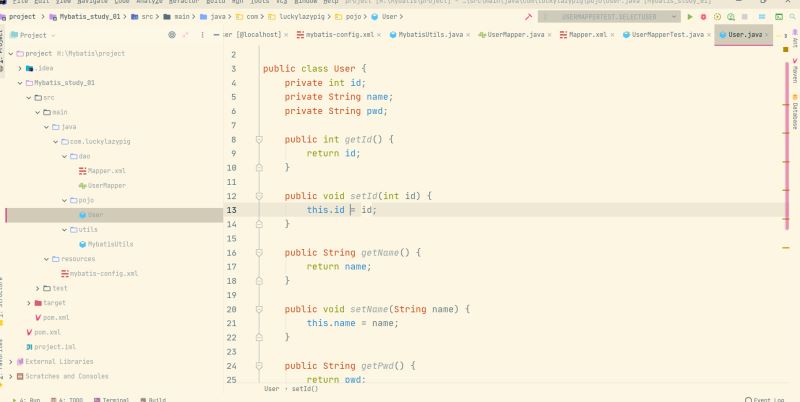This screenshot has width=800, height=402.
Task: Collapse the dao package
Action: click(65, 156)
